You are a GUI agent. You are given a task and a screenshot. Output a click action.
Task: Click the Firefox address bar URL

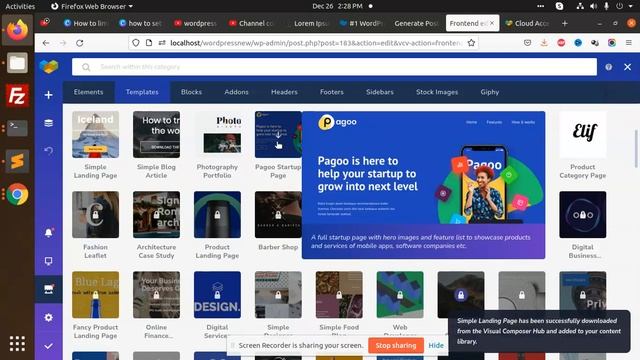[316, 43]
